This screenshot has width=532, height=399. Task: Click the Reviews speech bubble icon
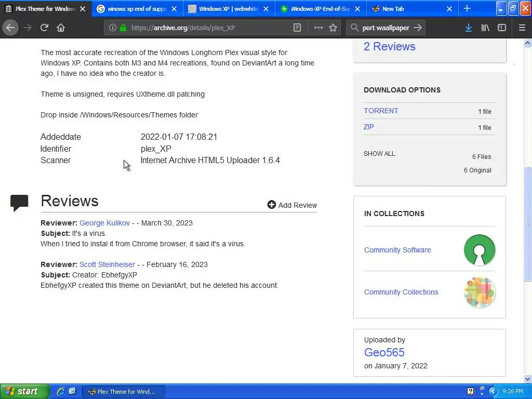click(x=19, y=203)
